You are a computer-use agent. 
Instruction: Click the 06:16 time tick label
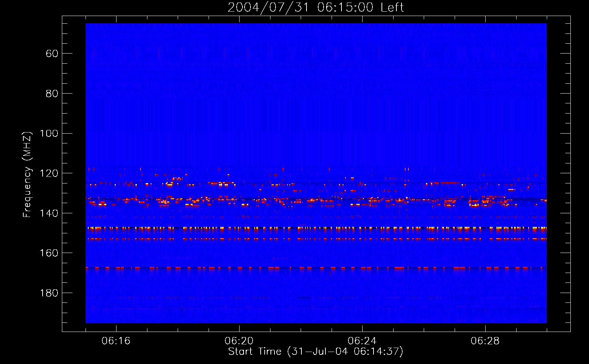(116, 341)
